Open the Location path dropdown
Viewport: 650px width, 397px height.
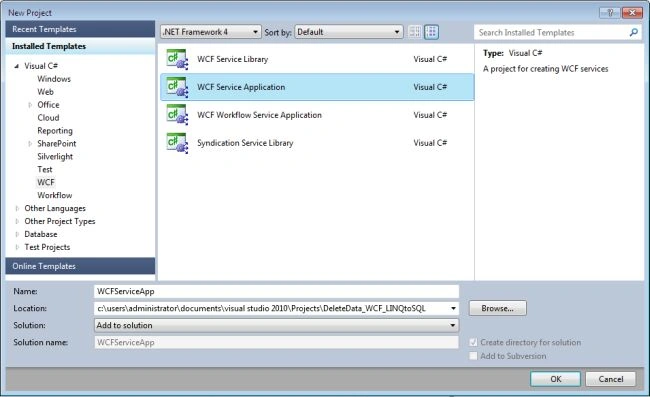click(453, 308)
